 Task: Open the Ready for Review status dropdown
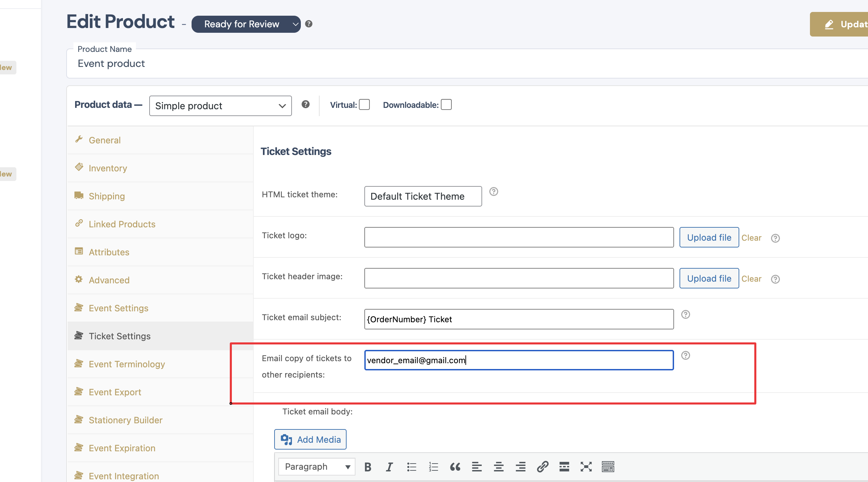click(x=246, y=24)
